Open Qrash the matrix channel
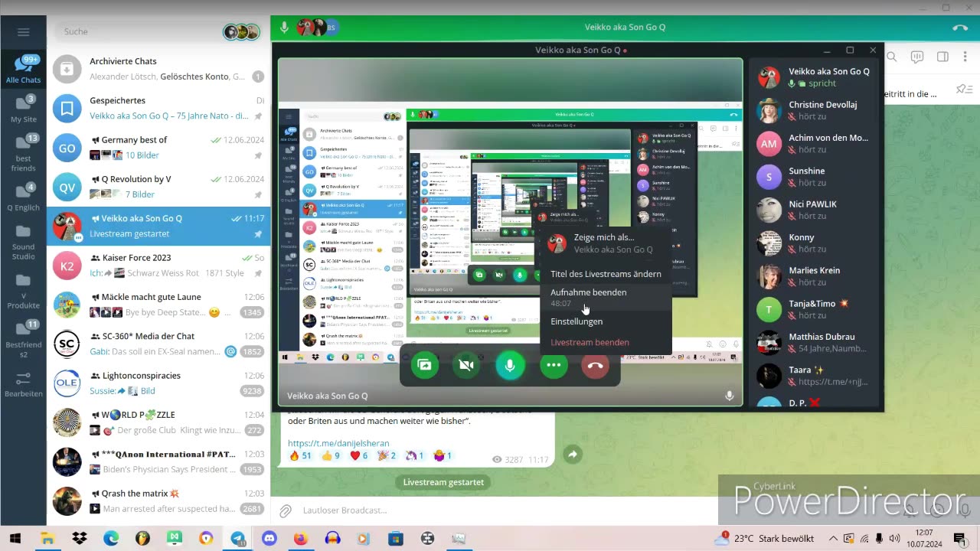980x551 pixels. (x=158, y=500)
